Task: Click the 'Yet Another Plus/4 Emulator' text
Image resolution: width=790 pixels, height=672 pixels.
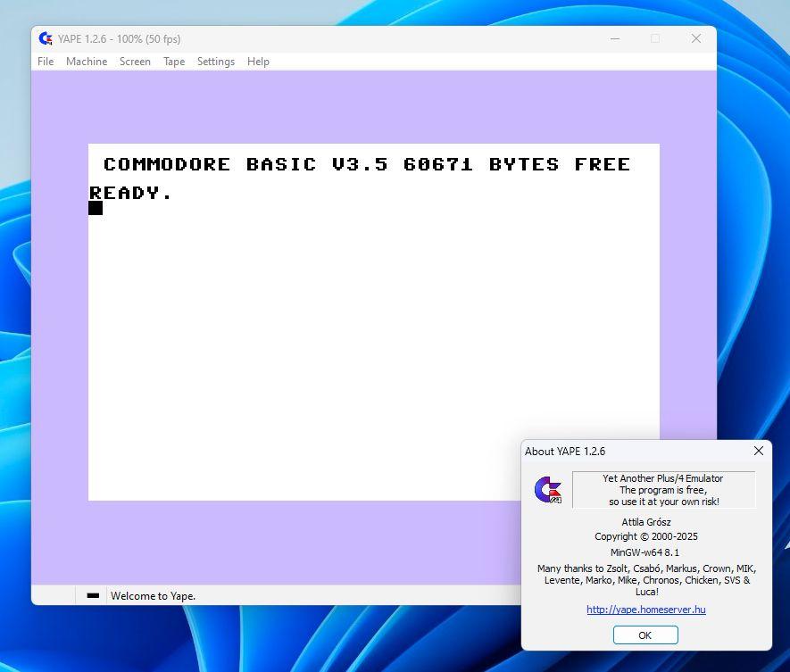Action: click(663, 478)
